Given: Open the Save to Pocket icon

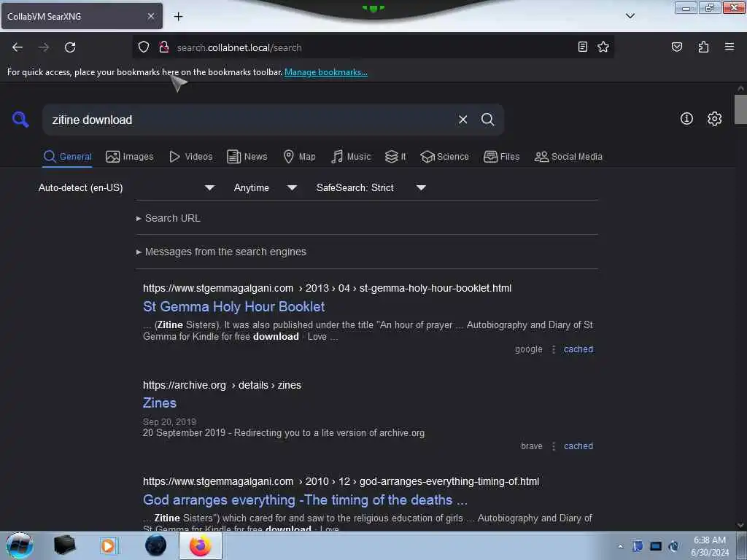Looking at the screenshot, I should [x=676, y=47].
